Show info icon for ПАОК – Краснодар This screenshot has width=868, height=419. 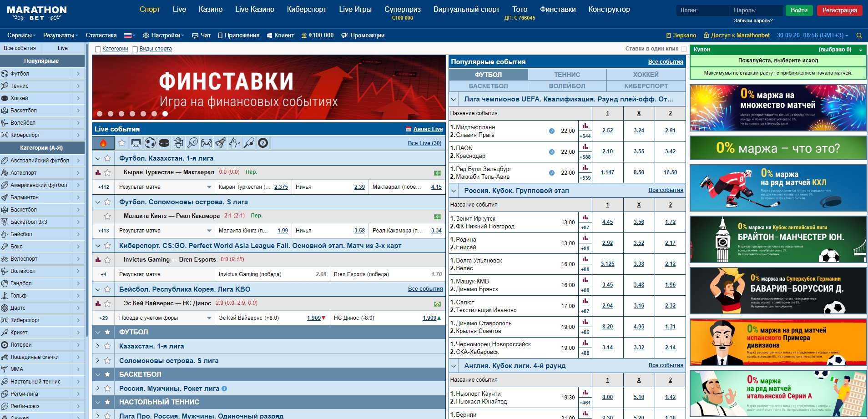click(552, 152)
